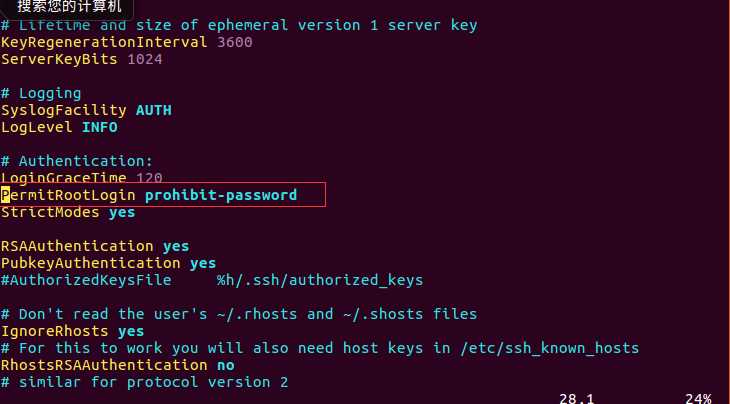Click the /etc/ssh_known_hosts path in comment

(x=549, y=348)
